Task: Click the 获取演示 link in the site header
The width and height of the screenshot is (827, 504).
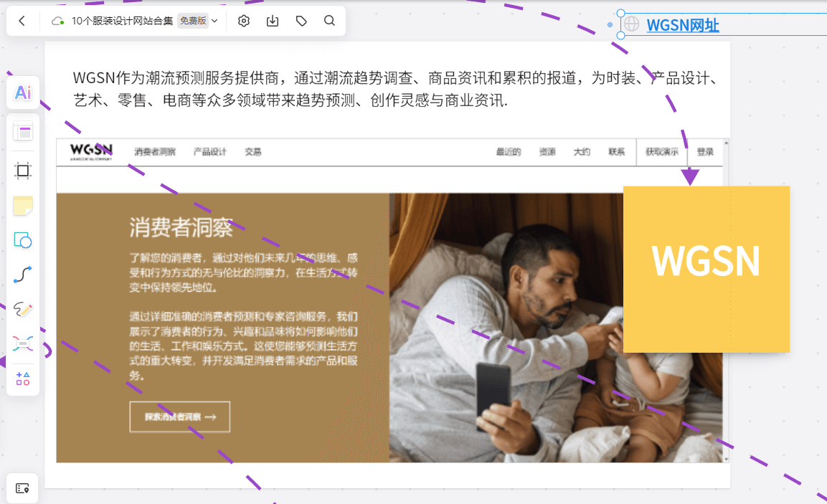Action: pyautogui.click(x=662, y=152)
